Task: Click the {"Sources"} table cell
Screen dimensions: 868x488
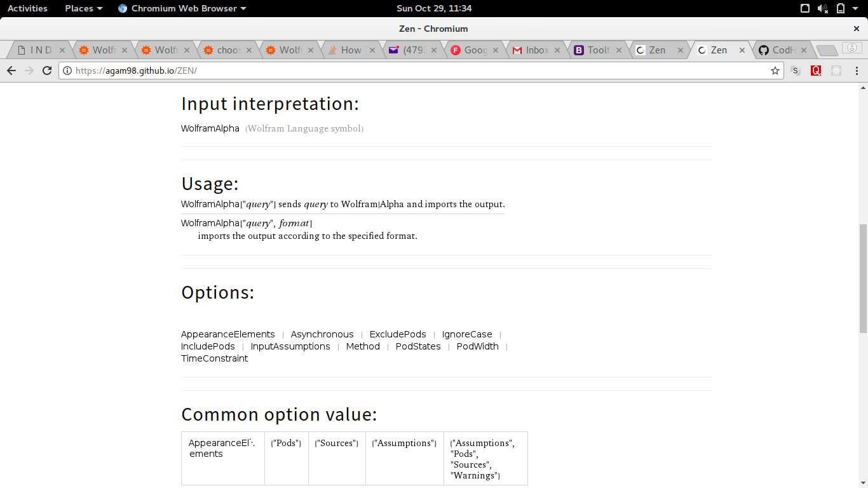Action: coord(337,459)
